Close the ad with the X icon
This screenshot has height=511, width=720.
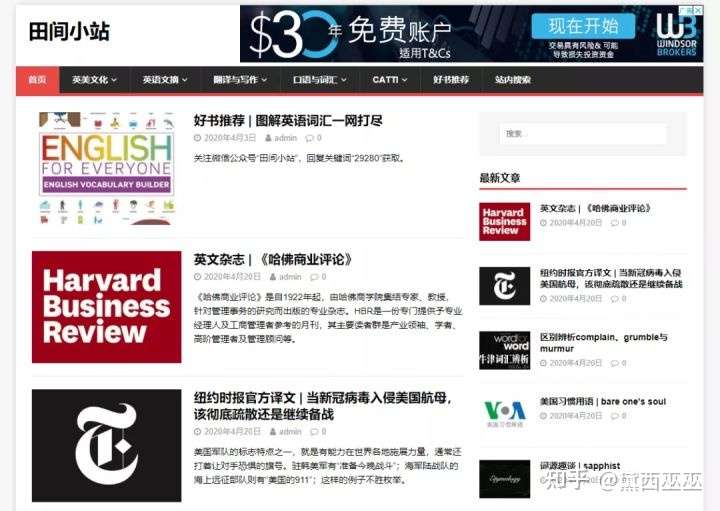click(x=698, y=10)
